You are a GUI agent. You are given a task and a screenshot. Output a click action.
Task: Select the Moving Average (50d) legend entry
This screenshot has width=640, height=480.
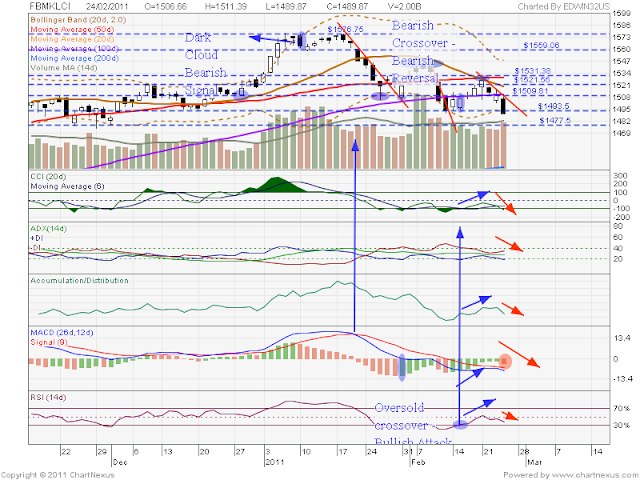click(x=72, y=29)
